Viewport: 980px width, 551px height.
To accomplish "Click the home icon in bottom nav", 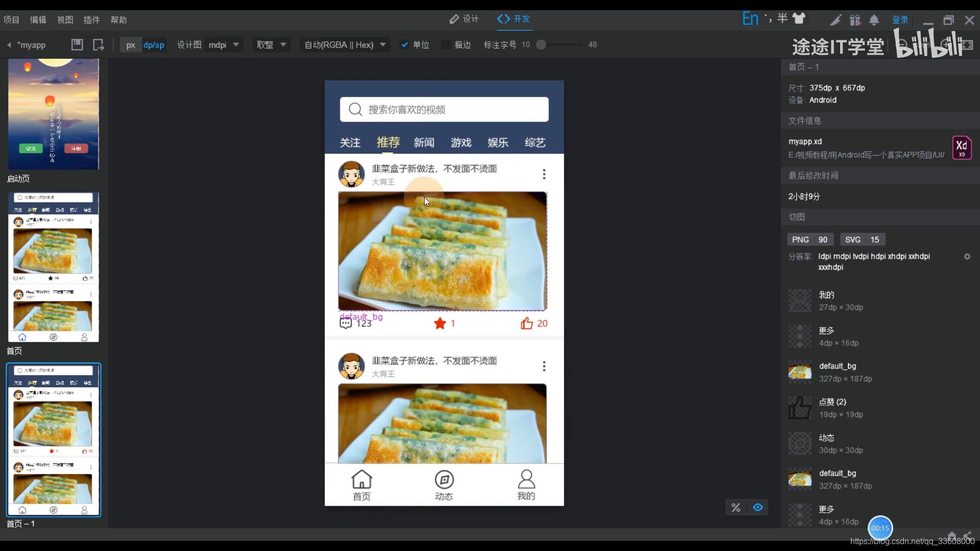I will pyautogui.click(x=361, y=480).
